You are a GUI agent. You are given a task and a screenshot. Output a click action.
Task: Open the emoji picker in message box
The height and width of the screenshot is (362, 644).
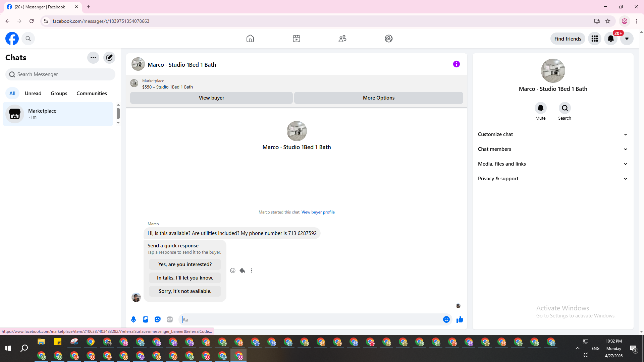pos(446,319)
